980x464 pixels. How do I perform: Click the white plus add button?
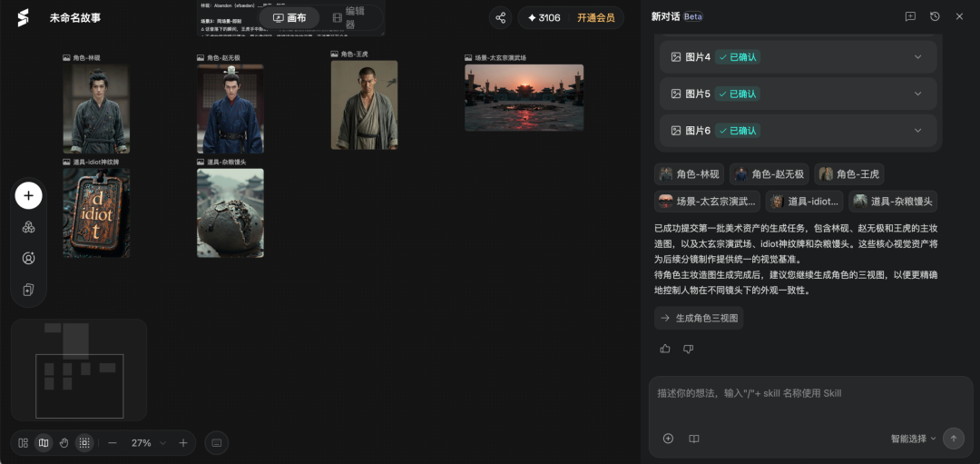click(x=29, y=196)
